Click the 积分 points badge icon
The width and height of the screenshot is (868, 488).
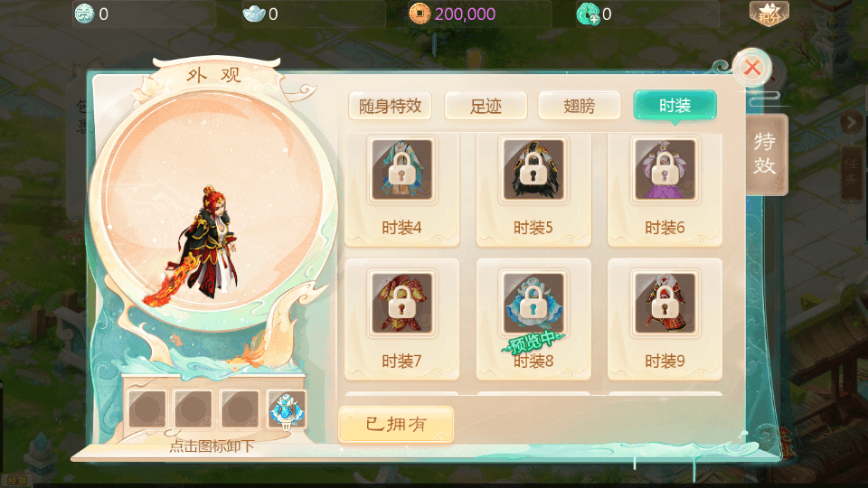[x=769, y=14]
